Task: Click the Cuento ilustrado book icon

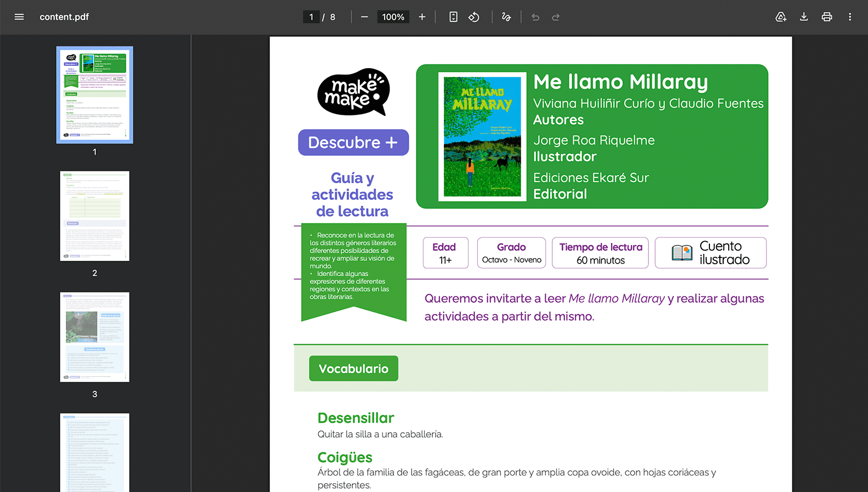Action: [682, 253]
